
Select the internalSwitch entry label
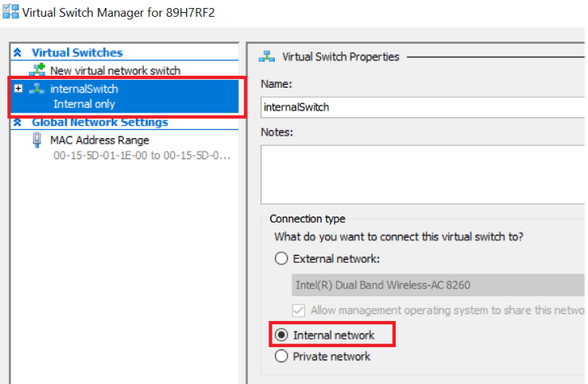click(84, 89)
